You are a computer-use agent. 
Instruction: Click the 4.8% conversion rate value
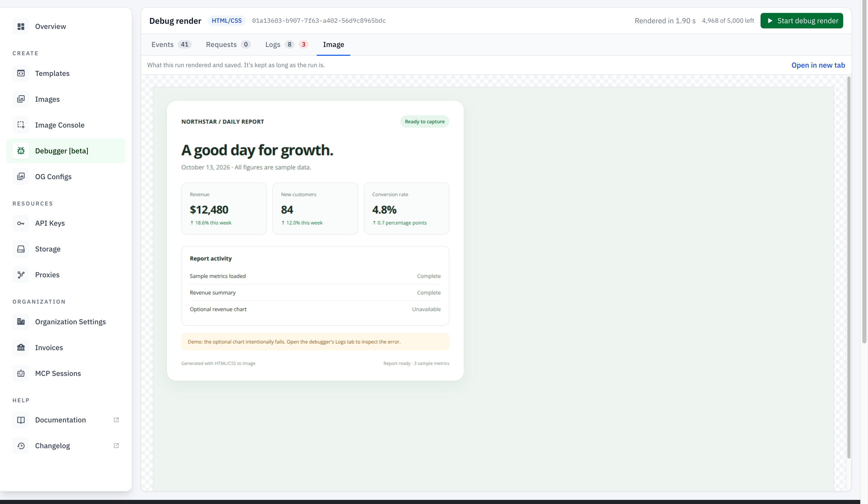coord(384,209)
